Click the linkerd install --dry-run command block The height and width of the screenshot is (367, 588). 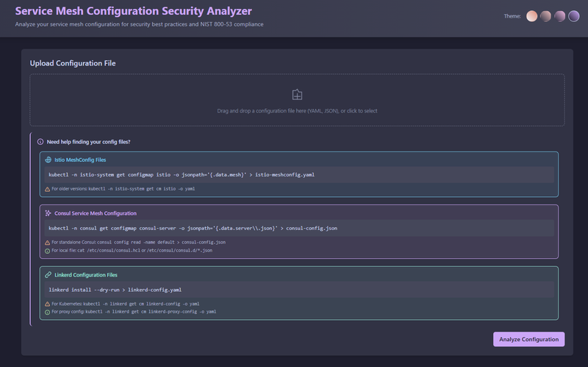tap(299, 290)
